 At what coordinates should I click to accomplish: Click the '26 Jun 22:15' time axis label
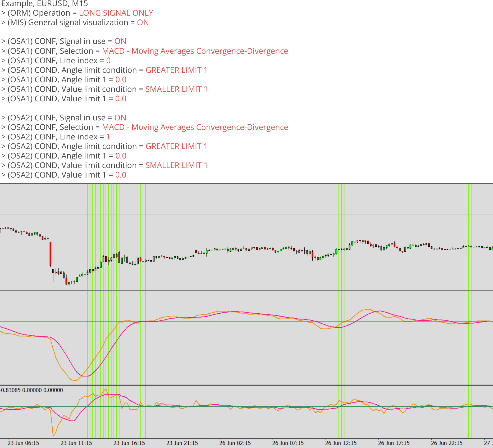tap(447, 443)
